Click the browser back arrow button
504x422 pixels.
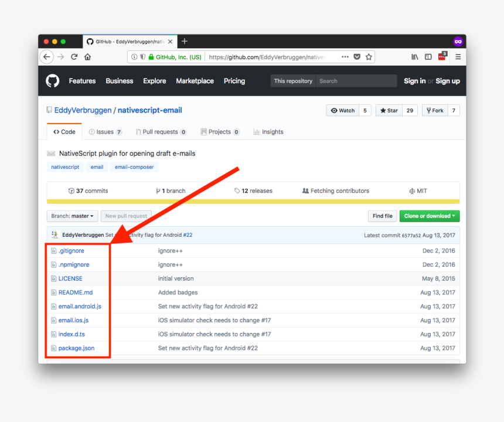click(47, 57)
